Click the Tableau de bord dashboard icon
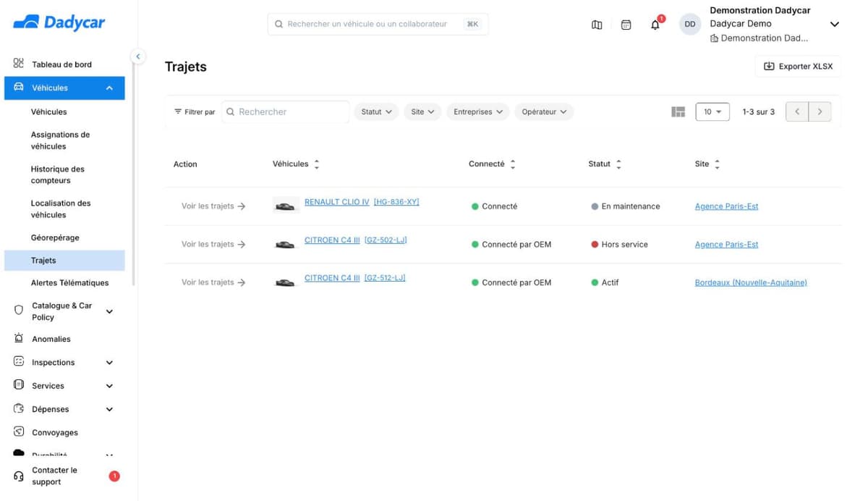868x501 pixels. [x=19, y=64]
